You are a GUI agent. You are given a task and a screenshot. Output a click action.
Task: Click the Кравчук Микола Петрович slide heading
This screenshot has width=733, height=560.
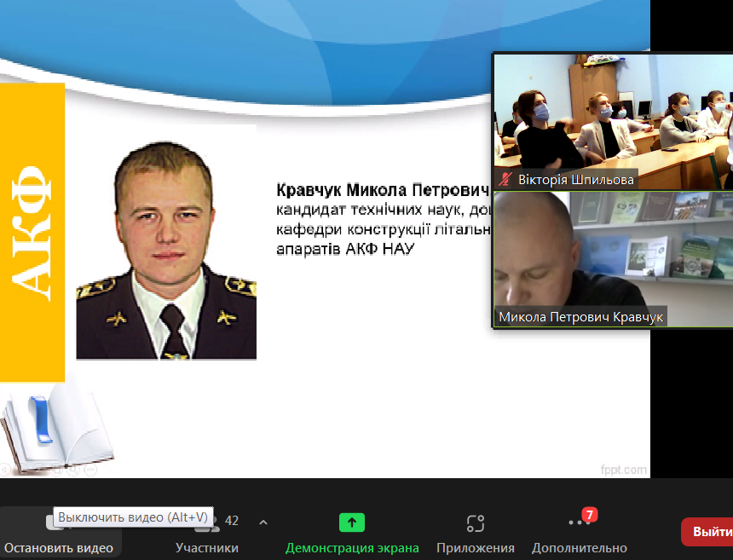coord(382,189)
